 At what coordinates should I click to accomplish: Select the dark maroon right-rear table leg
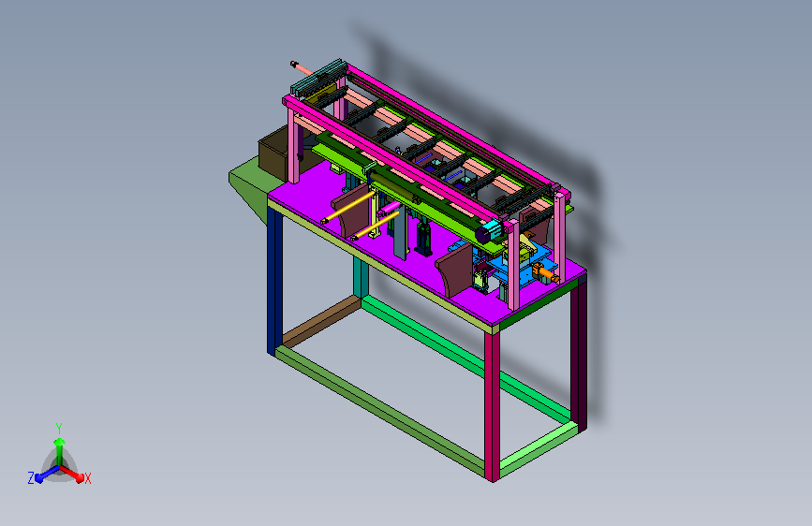(579, 355)
